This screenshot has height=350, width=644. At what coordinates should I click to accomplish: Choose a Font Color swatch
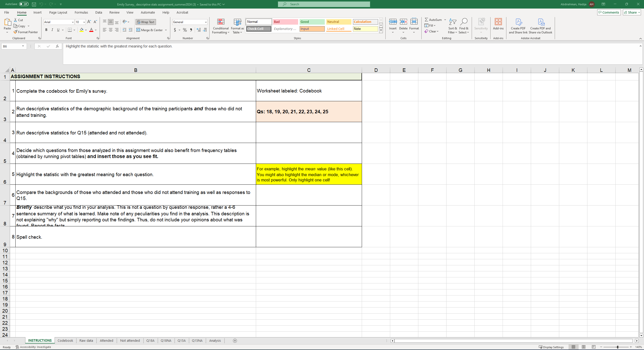(x=92, y=30)
